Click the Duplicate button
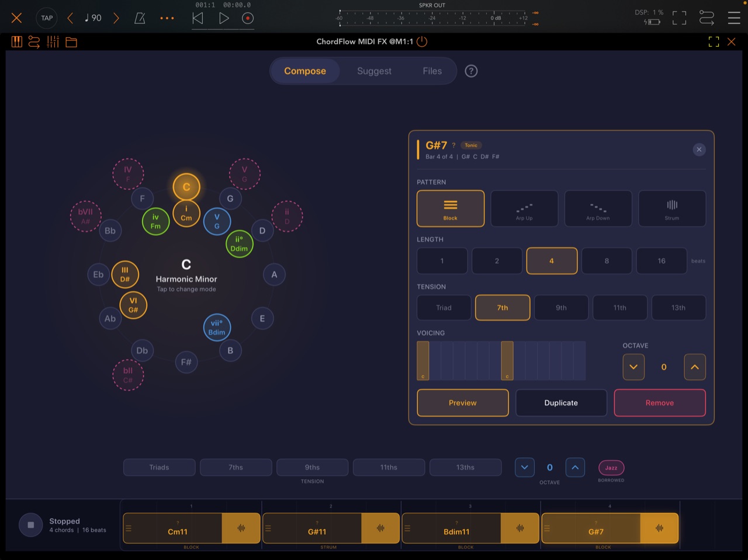This screenshot has height=560, width=748. coord(561,403)
